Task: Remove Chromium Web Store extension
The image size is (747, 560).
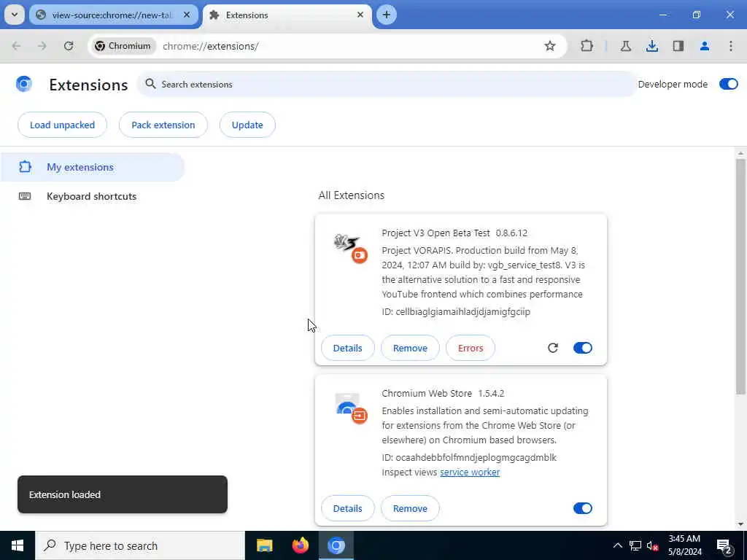Action: (x=410, y=508)
